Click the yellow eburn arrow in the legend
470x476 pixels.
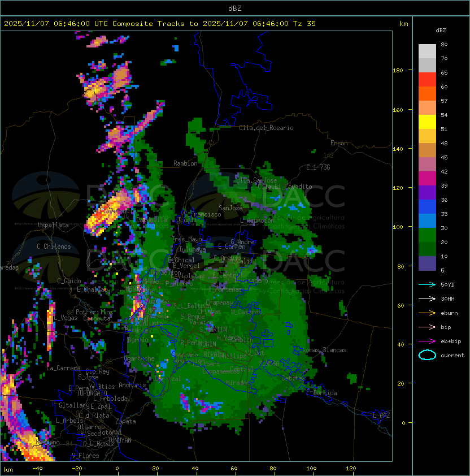(x=427, y=313)
